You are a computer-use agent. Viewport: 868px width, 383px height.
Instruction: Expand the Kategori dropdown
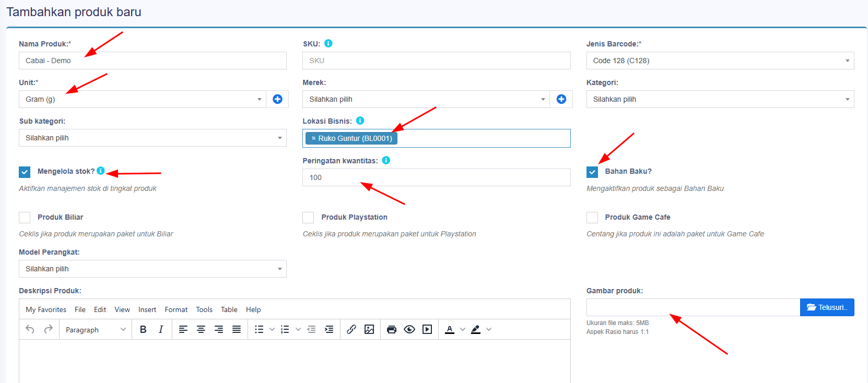[720, 99]
